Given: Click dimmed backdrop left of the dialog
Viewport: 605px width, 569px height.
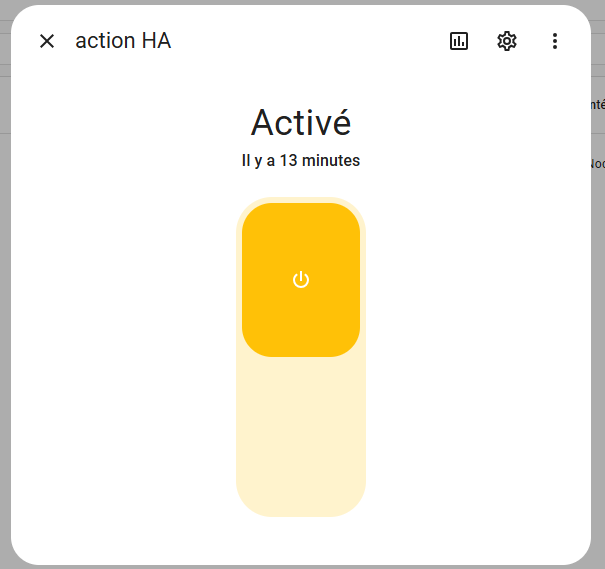Looking at the screenshot, I should tap(5, 300).
